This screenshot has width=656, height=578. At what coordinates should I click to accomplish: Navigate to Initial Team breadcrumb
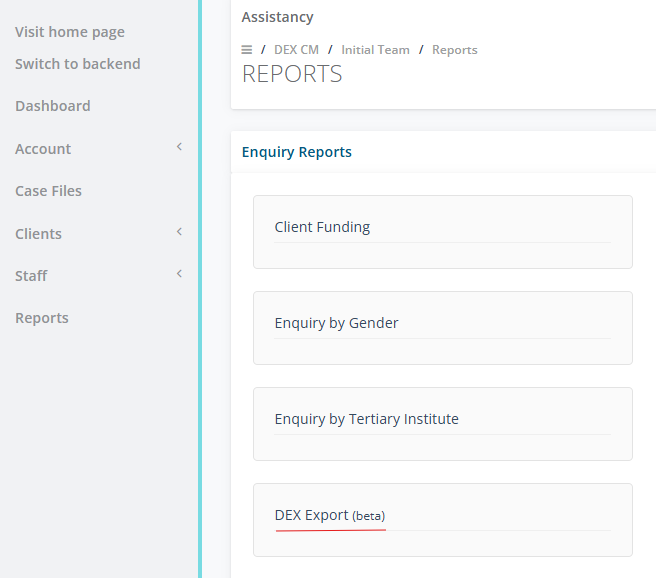pos(375,50)
